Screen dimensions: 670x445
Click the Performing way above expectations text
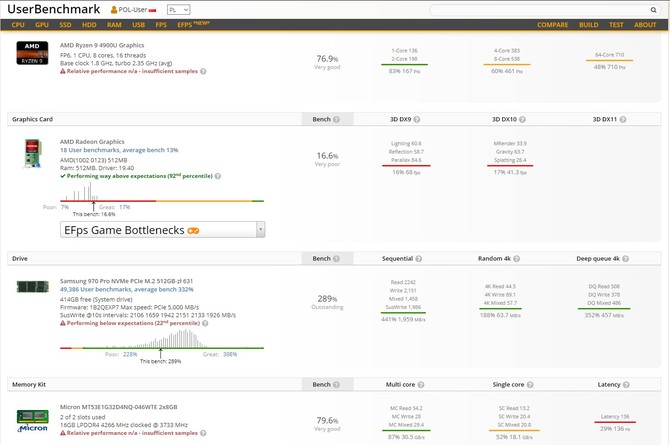(x=139, y=176)
